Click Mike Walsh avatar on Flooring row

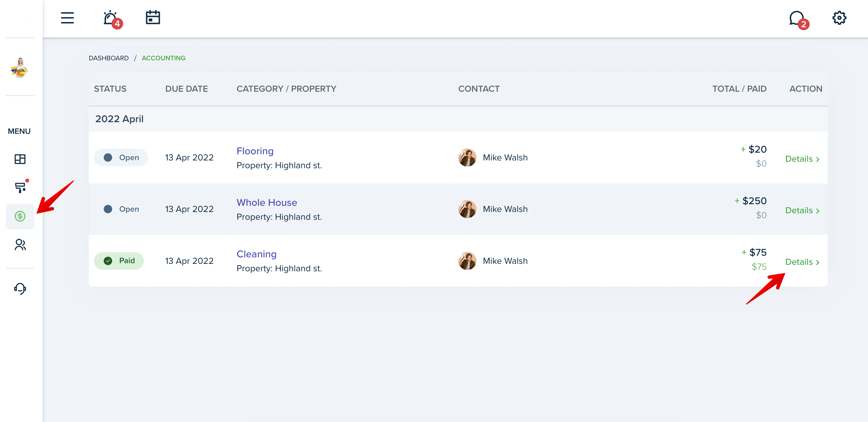coord(467,158)
